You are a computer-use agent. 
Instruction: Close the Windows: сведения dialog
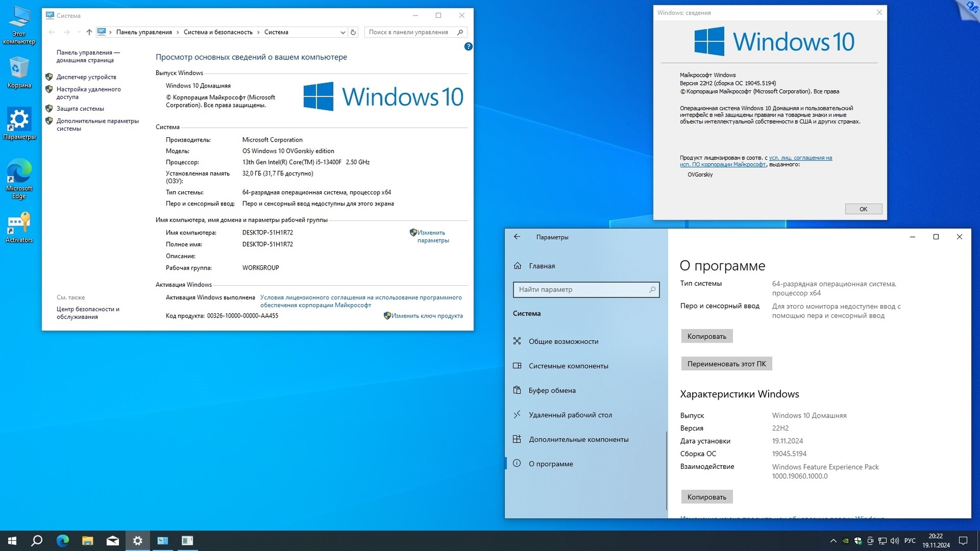click(879, 12)
